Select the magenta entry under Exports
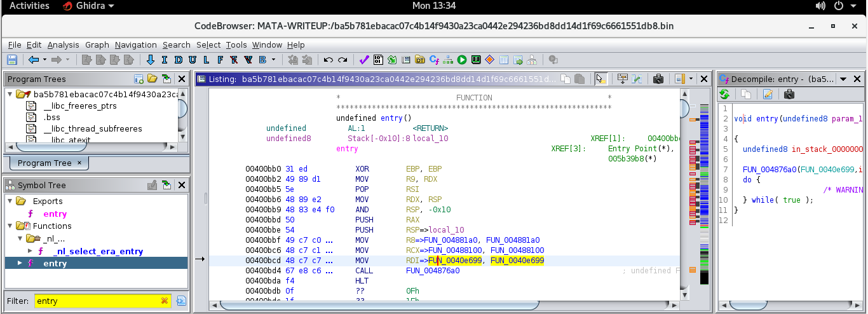 pyautogui.click(x=55, y=214)
